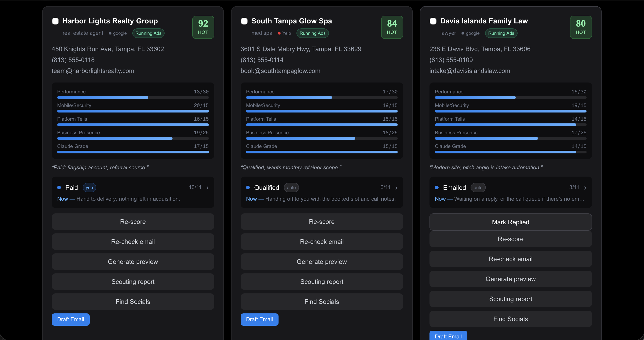Click note 'Paid: flagship account, referral source.'
The image size is (644, 340).
click(100, 167)
